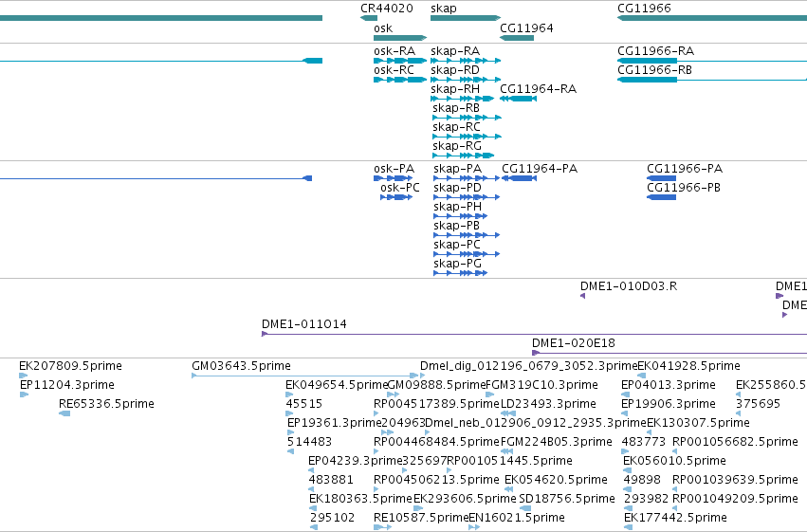
Task: Click the CG11966-RB transcript label
Action: point(654,70)
